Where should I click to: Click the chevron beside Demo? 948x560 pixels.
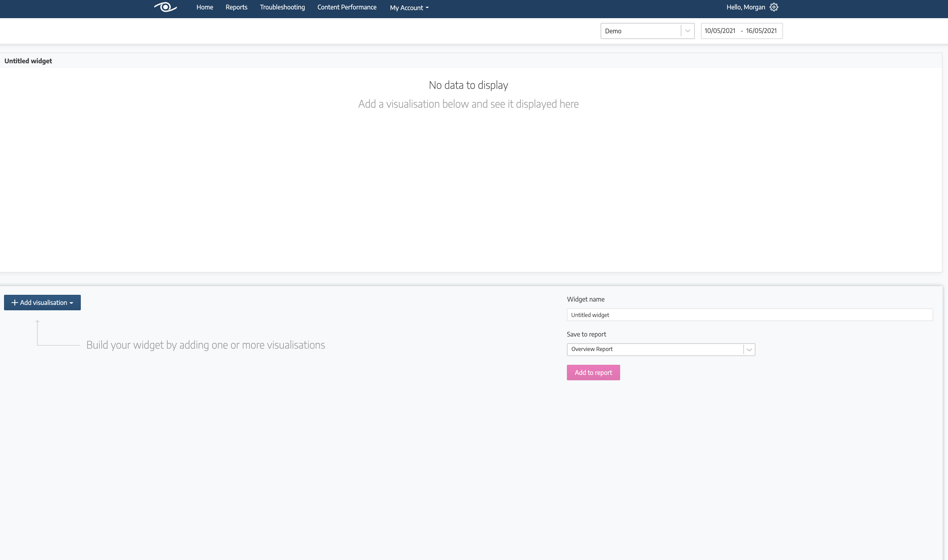click(x=687, y=31)
